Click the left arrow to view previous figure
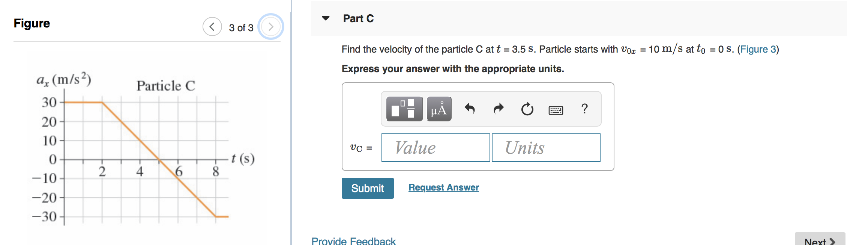The height and width of the screenshot is (245, 868). pyautogui.click(x=212, y=26)
